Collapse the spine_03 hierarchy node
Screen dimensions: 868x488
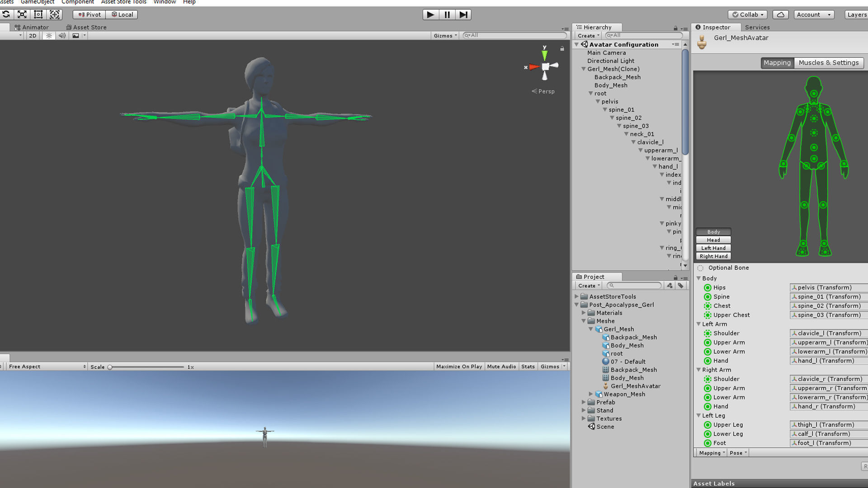[619, 126]
